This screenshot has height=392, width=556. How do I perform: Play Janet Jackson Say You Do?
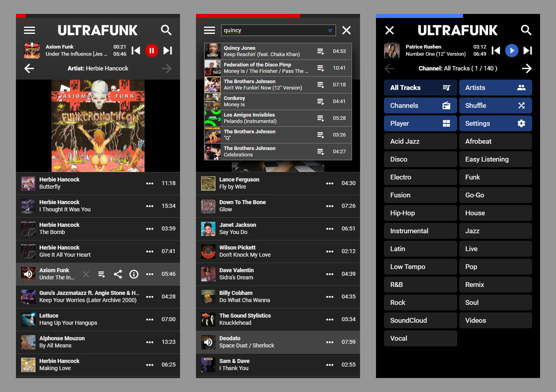click(278, 229)
